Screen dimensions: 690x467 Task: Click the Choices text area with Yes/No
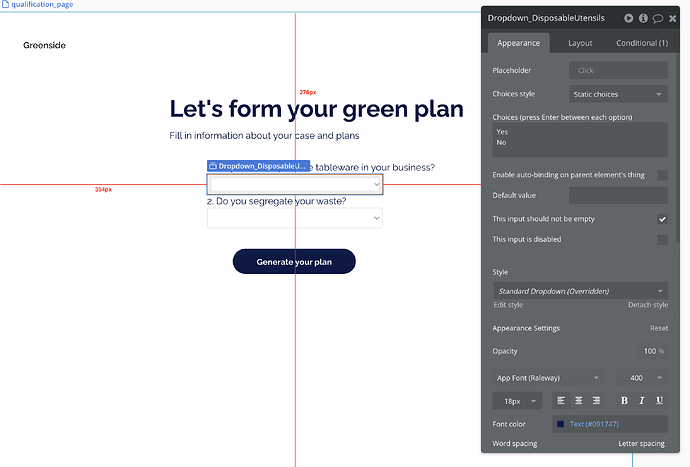point(580,140)
